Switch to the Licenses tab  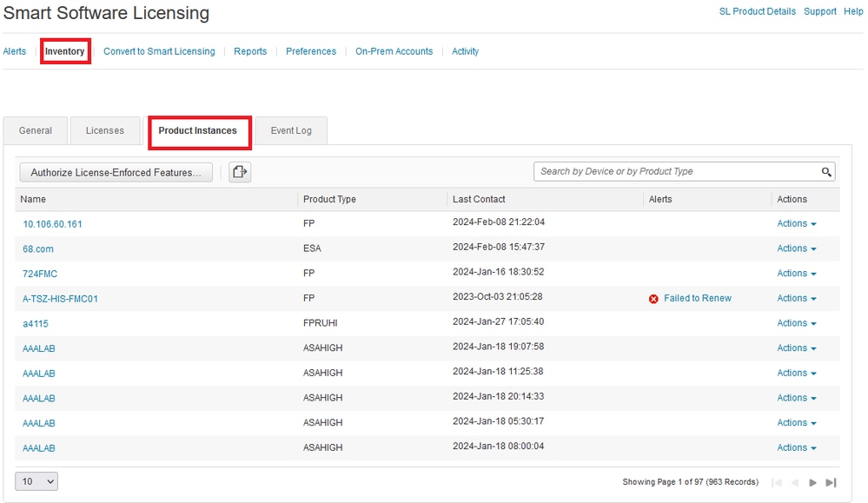tap(104, 130)
